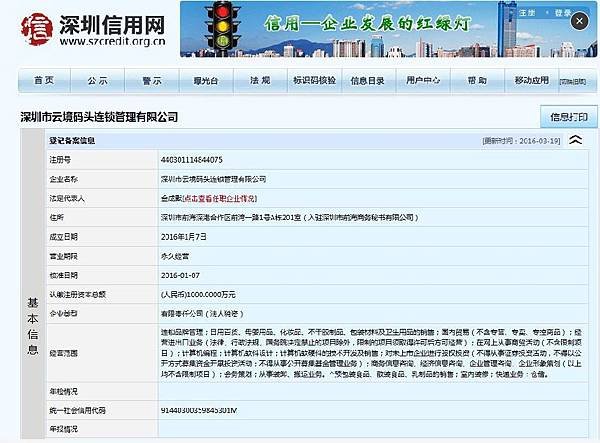Click the Shenzhen Credit red seal logo
Screen dimensions: 600x443
point(36,29)
